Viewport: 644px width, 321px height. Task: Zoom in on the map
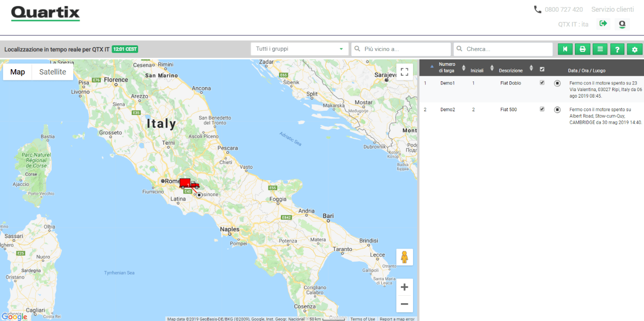click(x=405, y=287)
